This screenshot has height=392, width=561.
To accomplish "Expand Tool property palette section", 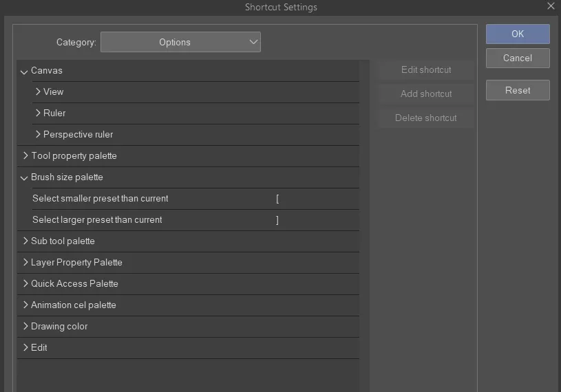I will (x=25, y=155).
